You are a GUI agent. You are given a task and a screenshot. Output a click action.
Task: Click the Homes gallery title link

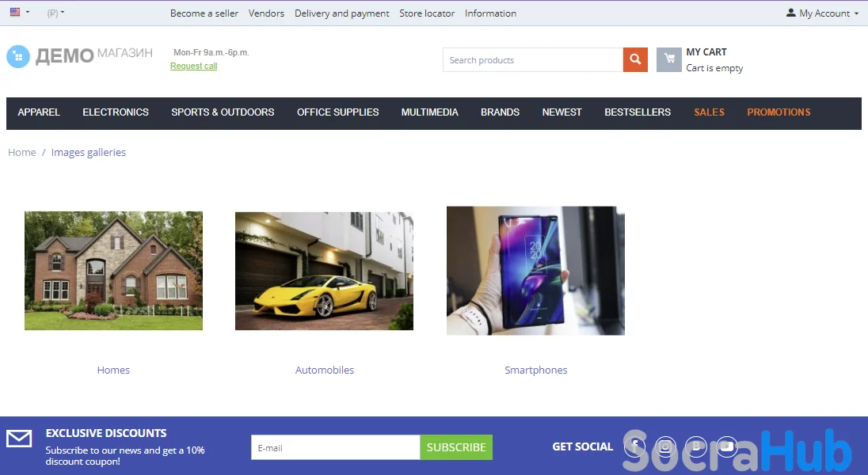pos(113,370)
